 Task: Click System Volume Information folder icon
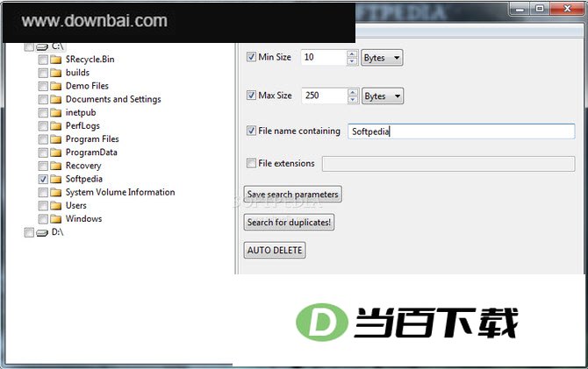56,193
